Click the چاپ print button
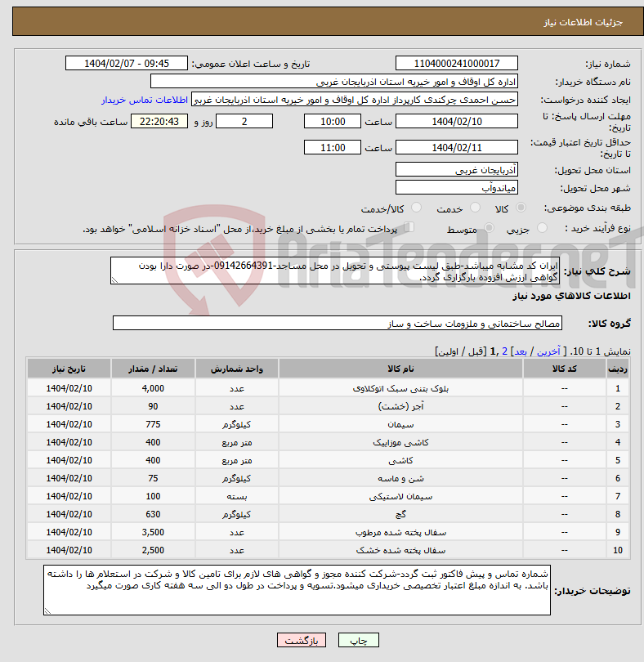 [359, 640]
